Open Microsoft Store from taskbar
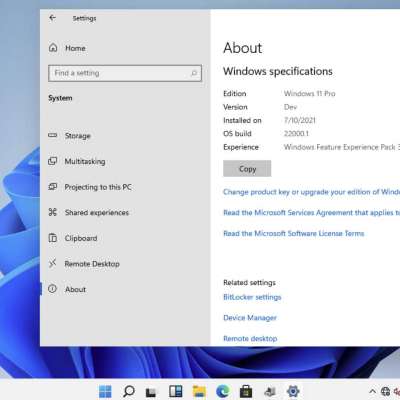The width and height of the screenshot is (400, 400). point(246,391)
